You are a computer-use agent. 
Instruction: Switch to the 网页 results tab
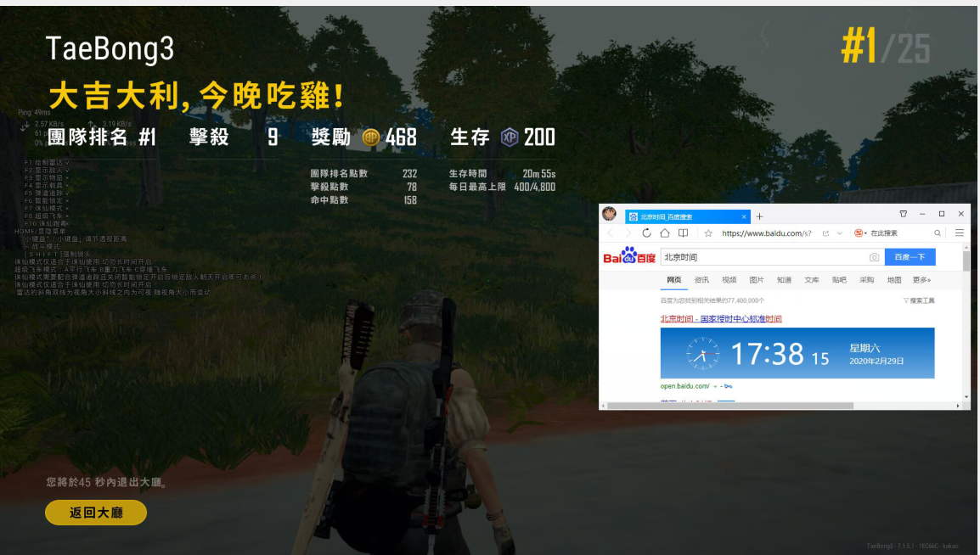click(673, 280)
